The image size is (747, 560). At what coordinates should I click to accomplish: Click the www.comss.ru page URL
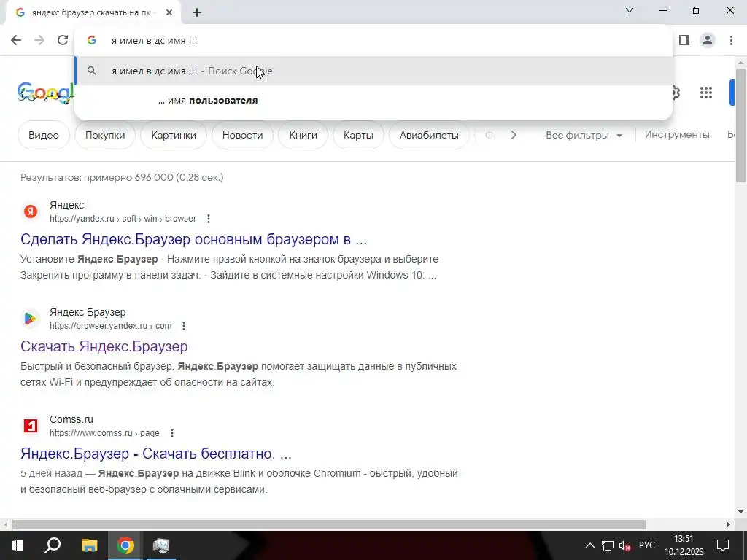104,433
